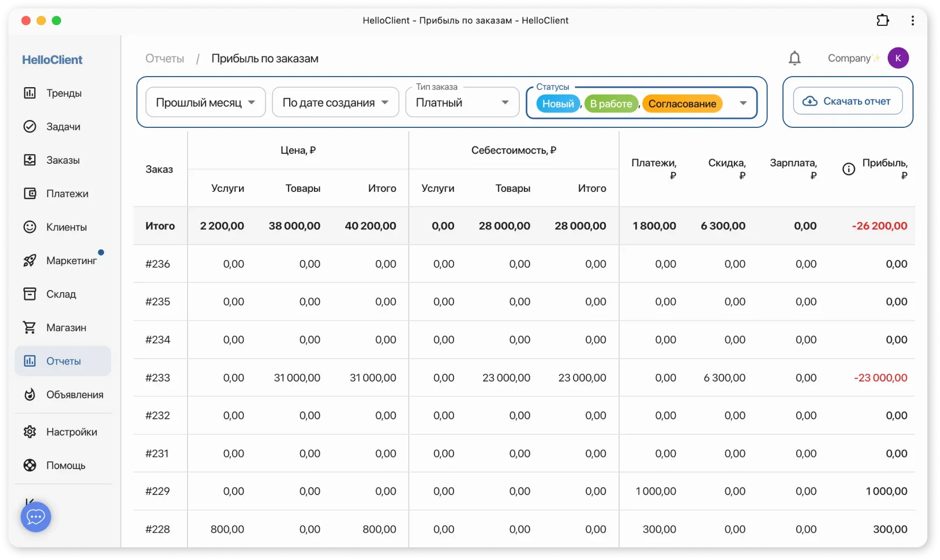
Task: Remove the Новый status filter
Action: click(x=557, y=103)
